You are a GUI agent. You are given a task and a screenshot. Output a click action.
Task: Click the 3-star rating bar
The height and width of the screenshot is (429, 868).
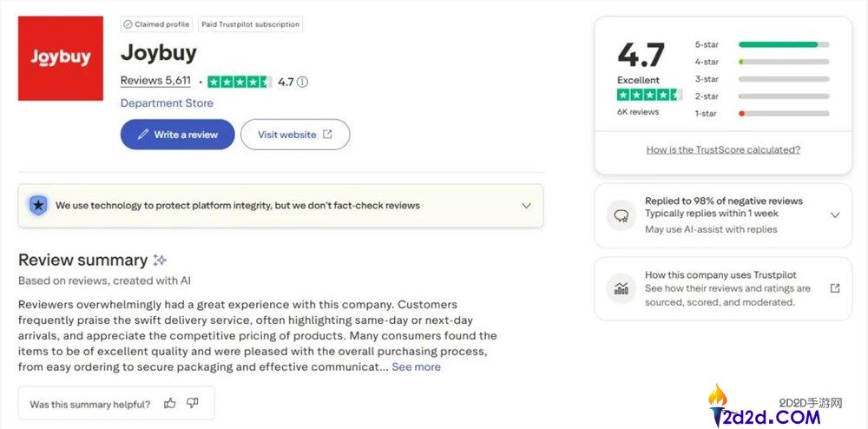tap(783, 79)
